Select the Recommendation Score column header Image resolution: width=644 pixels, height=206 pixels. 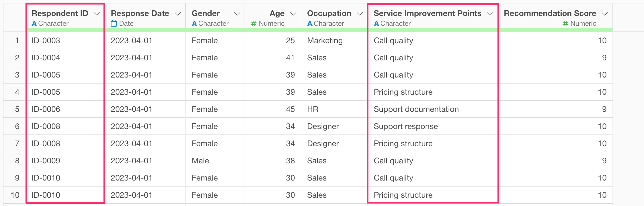pyautogui.click(x=550, y=13)
